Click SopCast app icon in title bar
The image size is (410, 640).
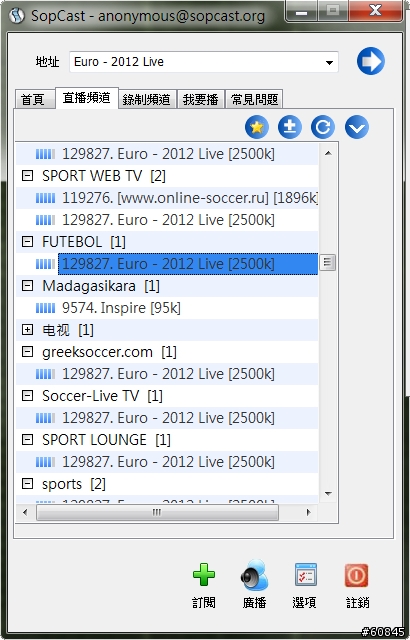point(16,16)
